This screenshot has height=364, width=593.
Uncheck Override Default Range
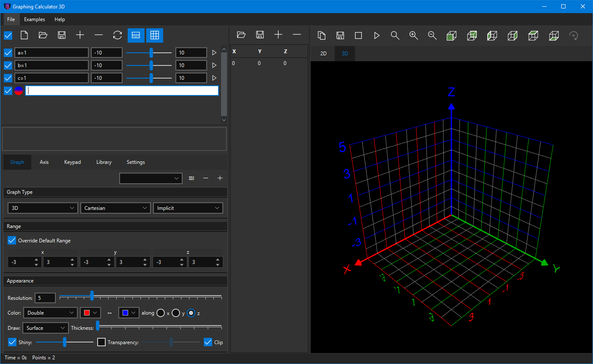12,241
